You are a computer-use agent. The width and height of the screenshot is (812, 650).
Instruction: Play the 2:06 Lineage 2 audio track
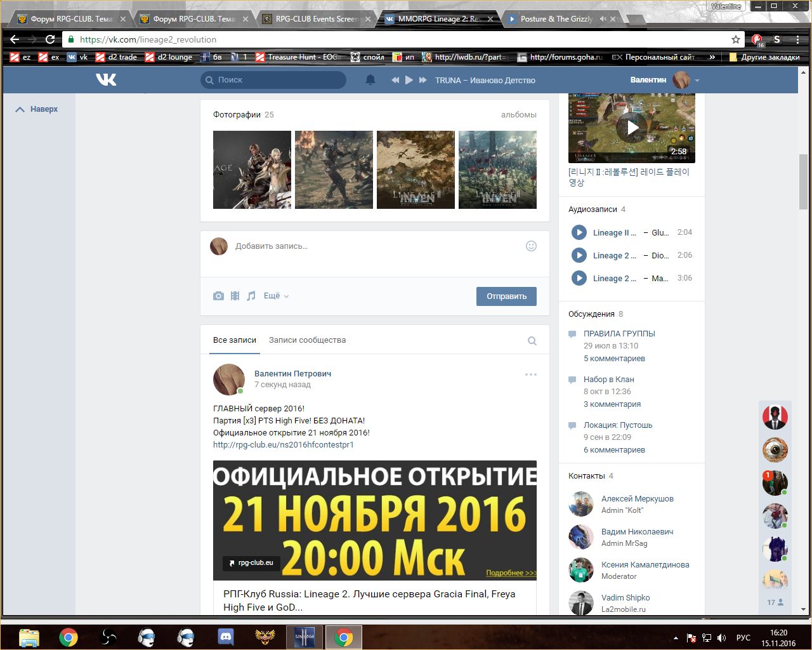[x=579, y=255]
